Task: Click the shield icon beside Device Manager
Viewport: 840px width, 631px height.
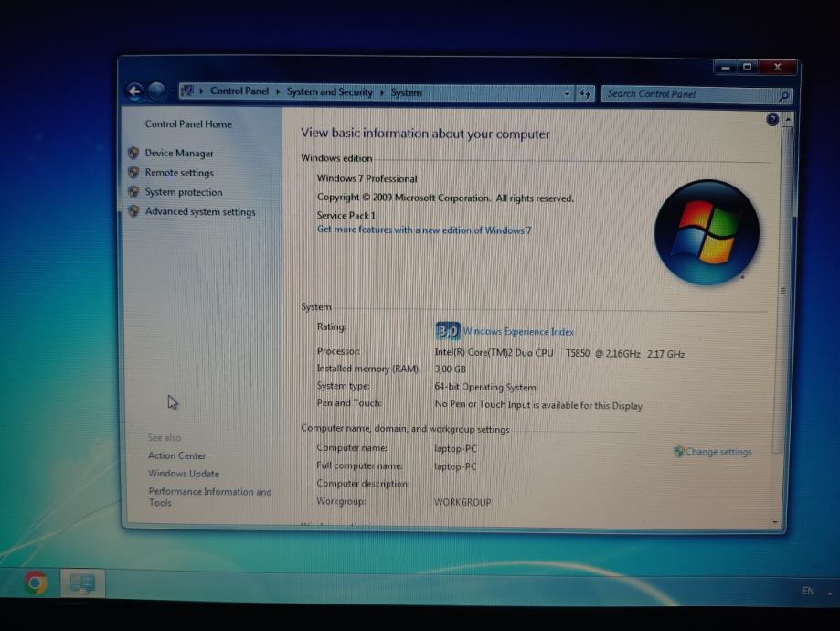Action: (133, 154)
